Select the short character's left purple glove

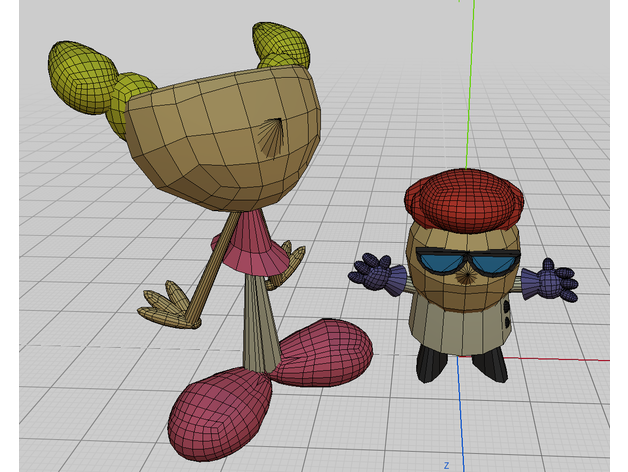(377, 271)
